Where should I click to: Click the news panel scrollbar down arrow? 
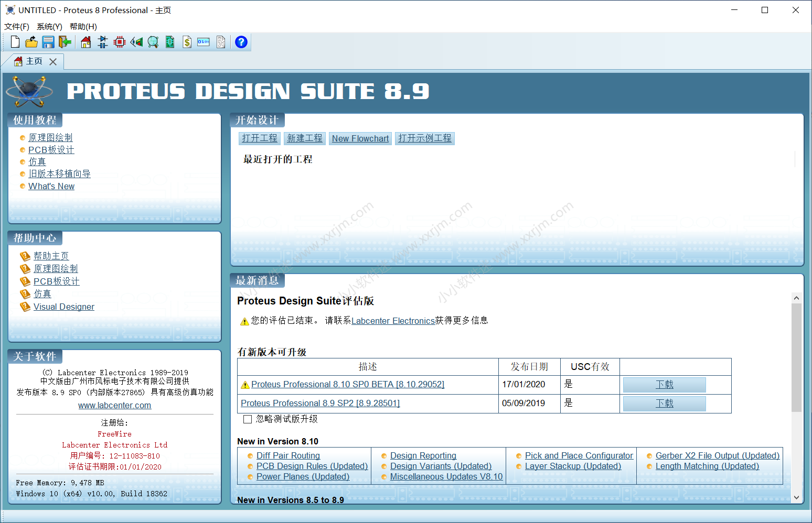(x=796, y=498)
